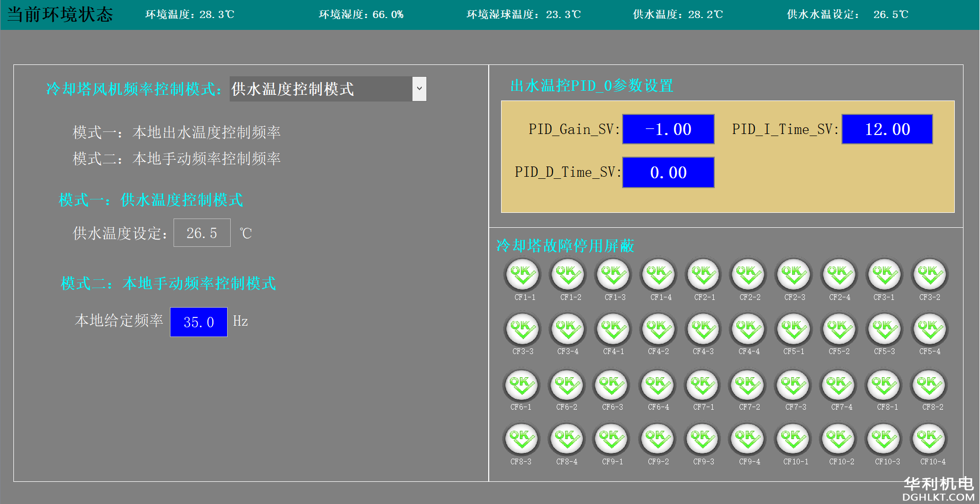Viewport: 980px width, 504px height.
Task: Click the CF4-1 OK status icon
Action: [x=613, y=329]
